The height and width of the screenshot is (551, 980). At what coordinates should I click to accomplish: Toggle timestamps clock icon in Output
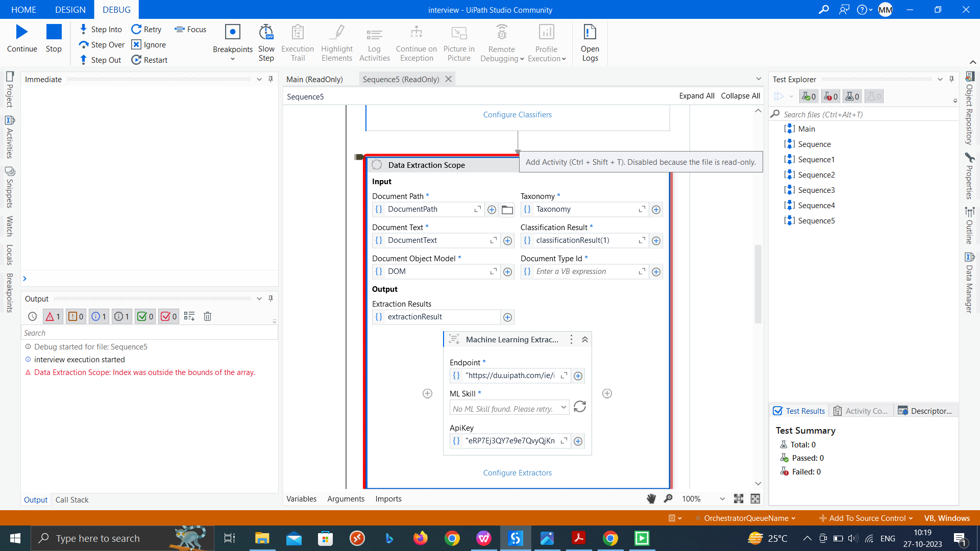tap(32, 317)
